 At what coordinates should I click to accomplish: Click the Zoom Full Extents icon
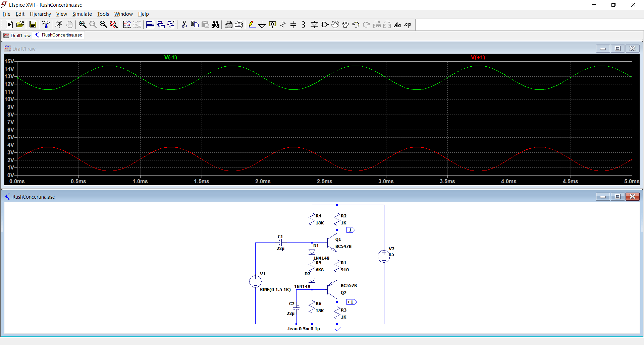pos(114,24)
